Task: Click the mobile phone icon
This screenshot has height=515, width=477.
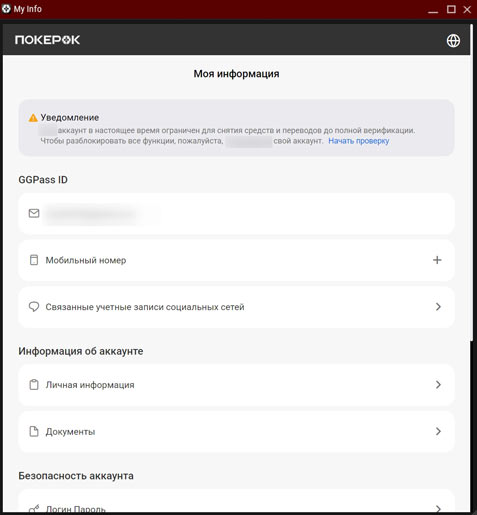Action: [34, 260]
